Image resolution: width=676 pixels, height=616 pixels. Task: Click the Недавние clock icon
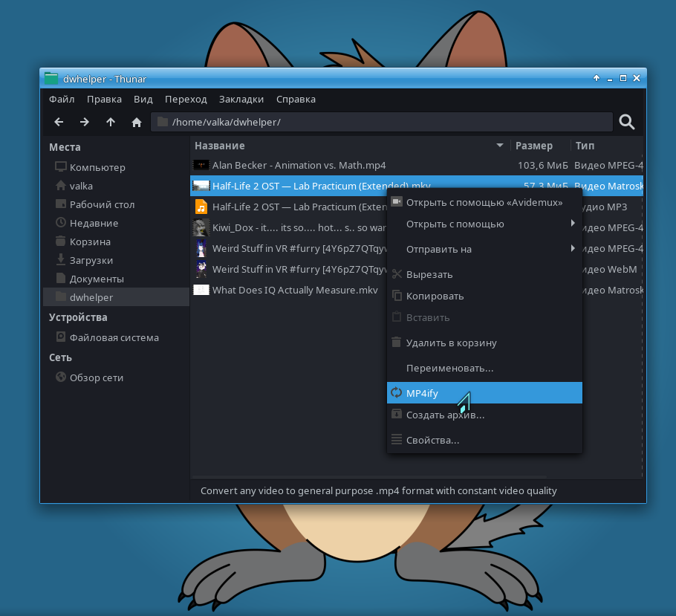(x=61, y=222)
